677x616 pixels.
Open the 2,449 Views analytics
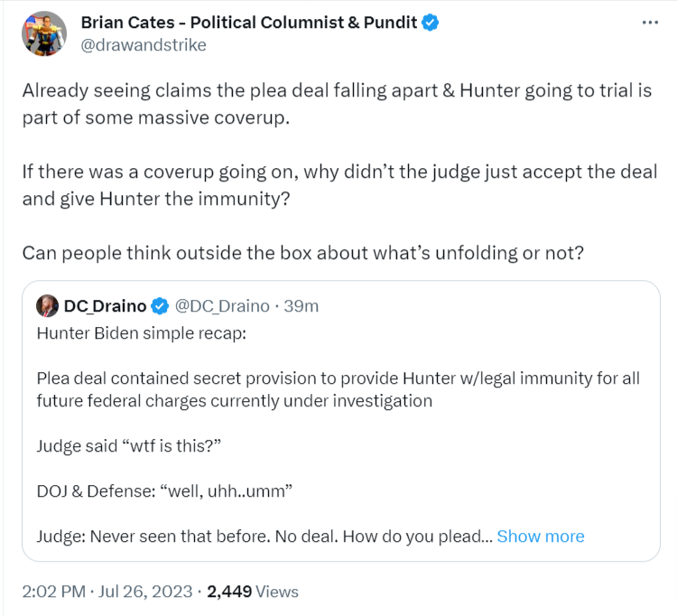click(253, 592)
